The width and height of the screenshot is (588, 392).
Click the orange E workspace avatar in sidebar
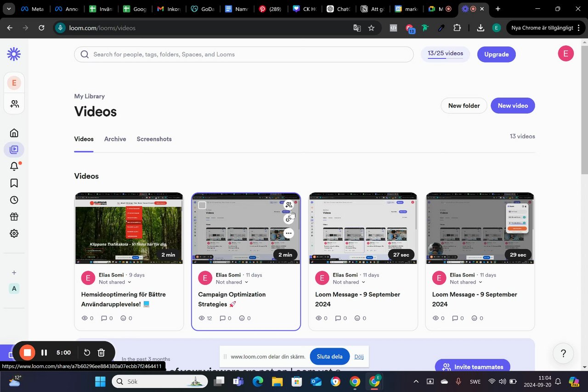[x=14, y=83]
